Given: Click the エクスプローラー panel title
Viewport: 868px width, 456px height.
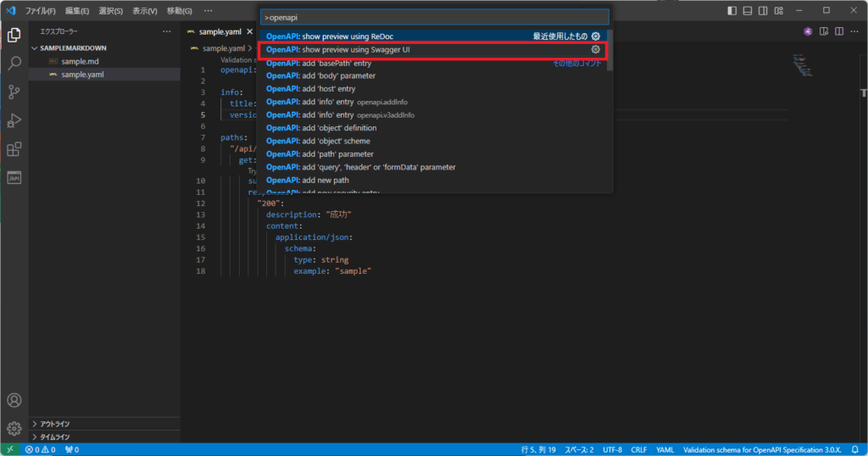Looking at the screenshot, I should pyautogui.click(x=58, y=31).
